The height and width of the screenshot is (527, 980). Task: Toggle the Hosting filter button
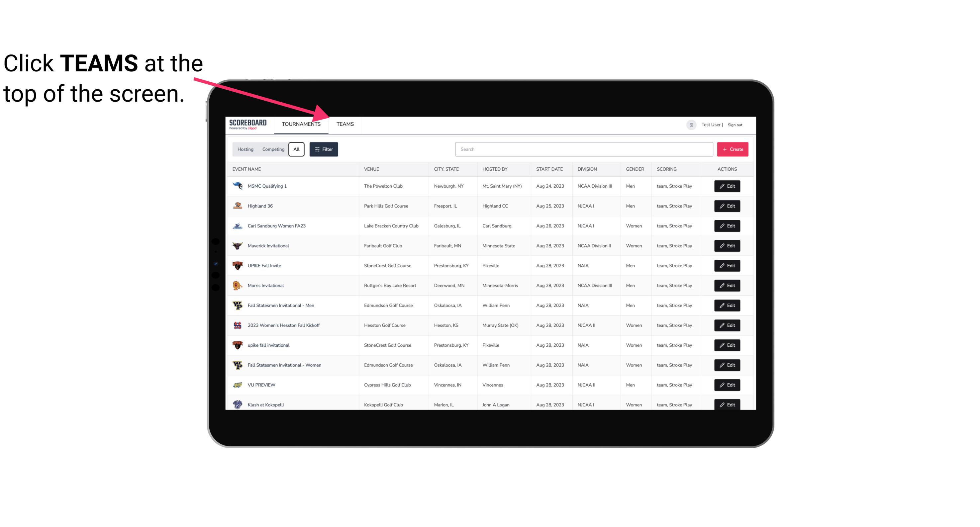click(x=245, y=149)
